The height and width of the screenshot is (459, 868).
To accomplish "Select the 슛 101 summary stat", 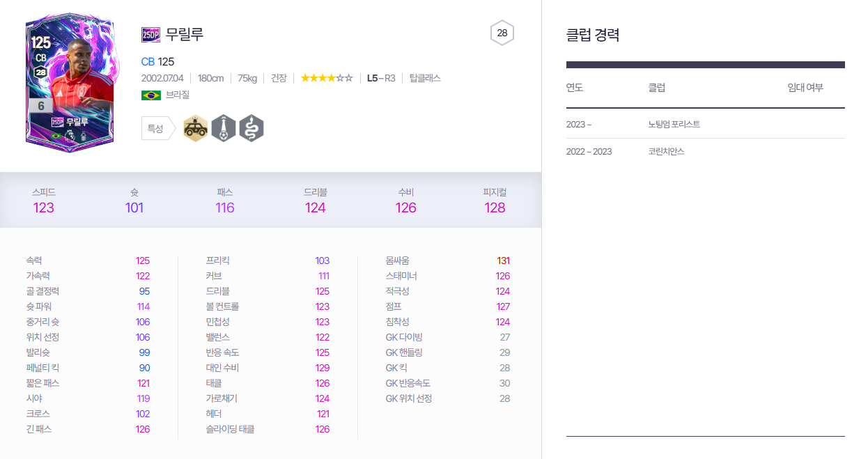I will [134, 201].
